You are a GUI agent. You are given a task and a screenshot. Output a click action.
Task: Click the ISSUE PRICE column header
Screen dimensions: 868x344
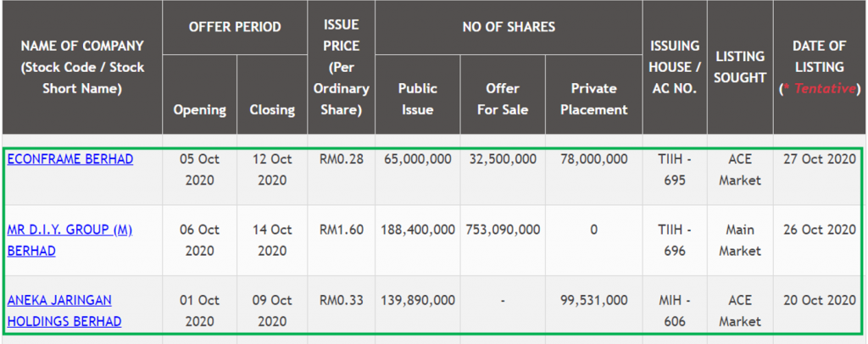pyautogui.click(x=342, y=67)
